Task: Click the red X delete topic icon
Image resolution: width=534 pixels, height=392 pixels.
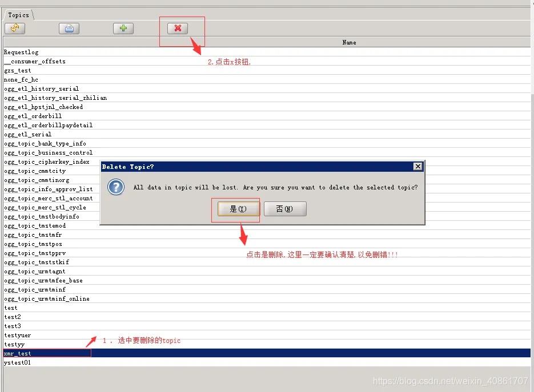Action: coord(178,28)
